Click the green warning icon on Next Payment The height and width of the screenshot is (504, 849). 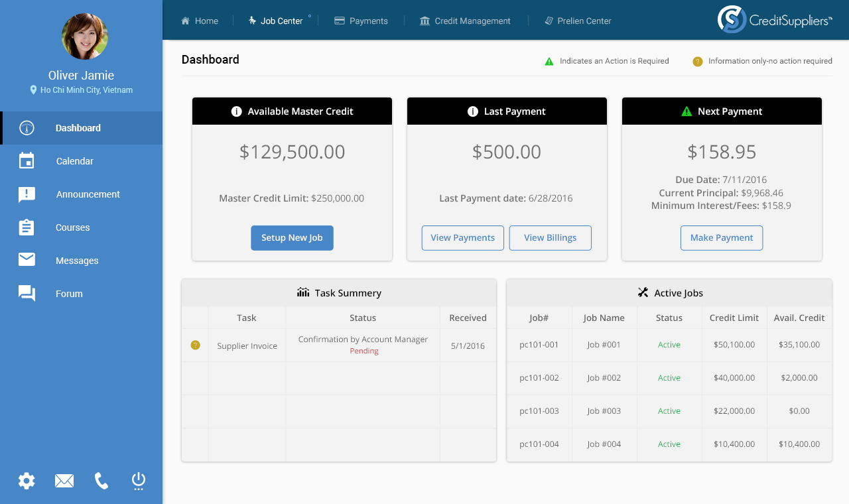pos(686,111)
